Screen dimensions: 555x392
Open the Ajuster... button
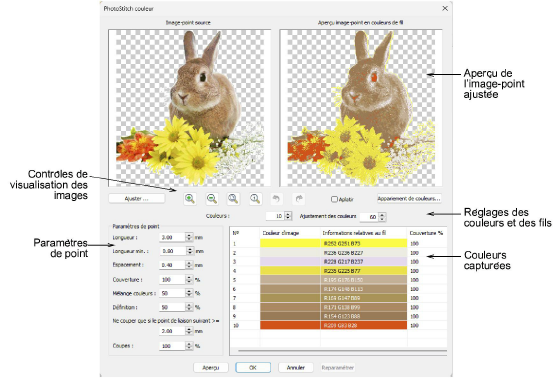pos(137,199)
